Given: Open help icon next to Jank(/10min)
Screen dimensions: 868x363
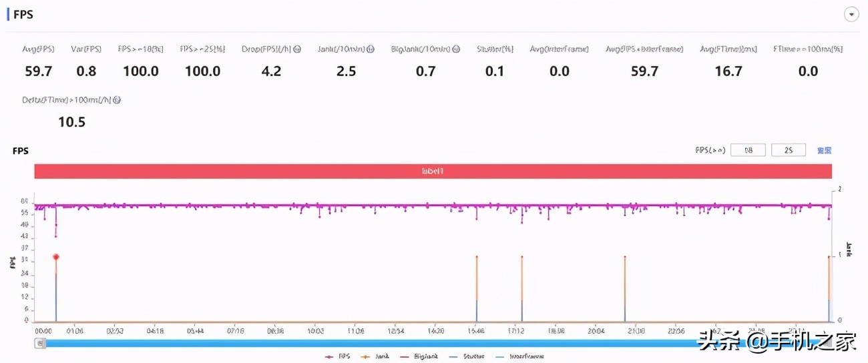Looking at the screenshot, I should (371, 49).
